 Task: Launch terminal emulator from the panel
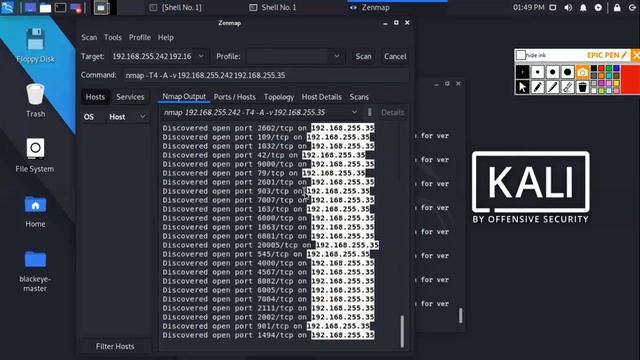click(60, 7)
